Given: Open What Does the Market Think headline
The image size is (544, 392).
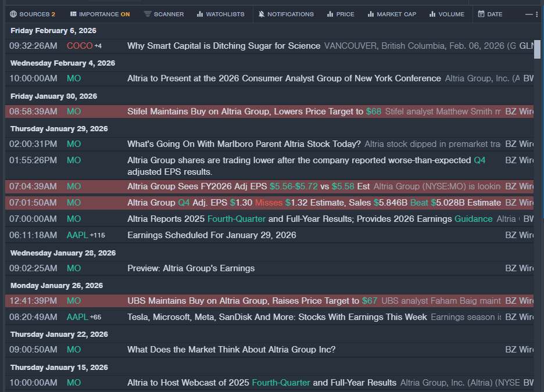Looking at the screenshot, I should pos(231,350).
